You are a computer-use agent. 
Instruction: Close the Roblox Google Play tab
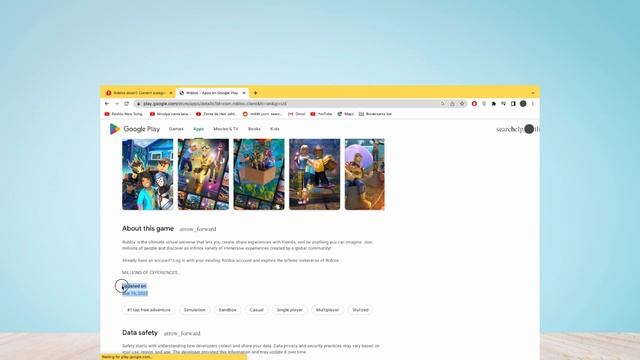point(244,93)
